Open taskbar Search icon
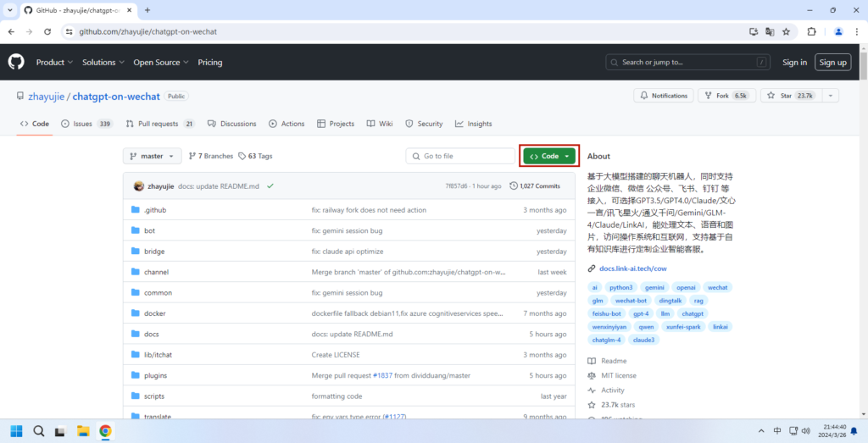This screenshot has width=868, height=443. [39, 431]
